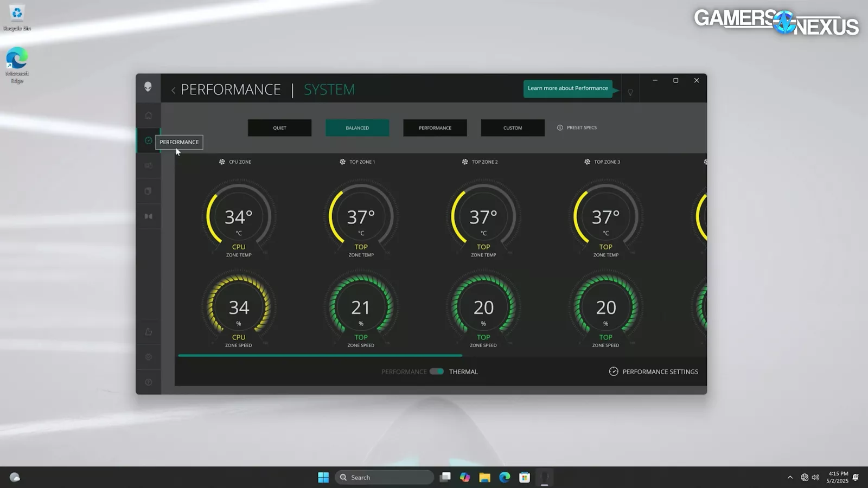Select the Performance gauge sidebar icon
868x488 pixels.
pyautogui.click(x=148, y=140)
